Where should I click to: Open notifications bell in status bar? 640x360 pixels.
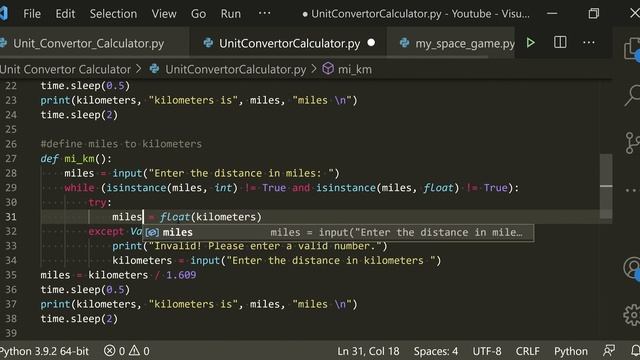tap(635, 350)
